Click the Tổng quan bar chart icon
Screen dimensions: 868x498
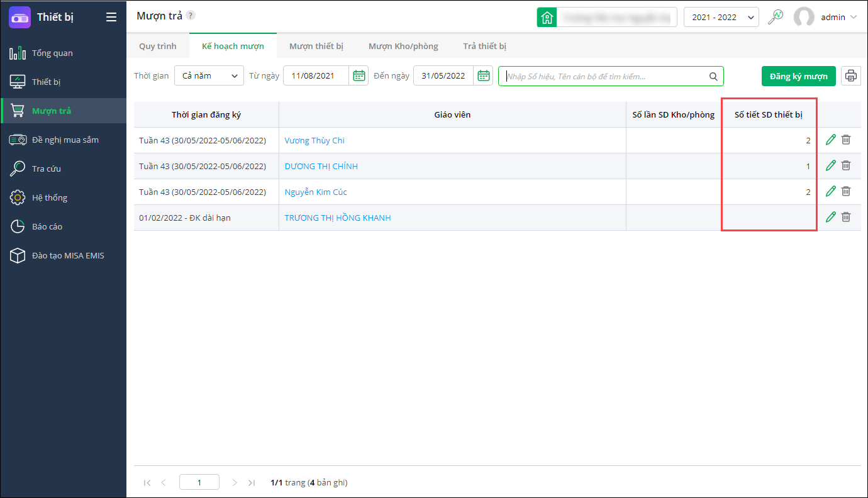[18, 53]
